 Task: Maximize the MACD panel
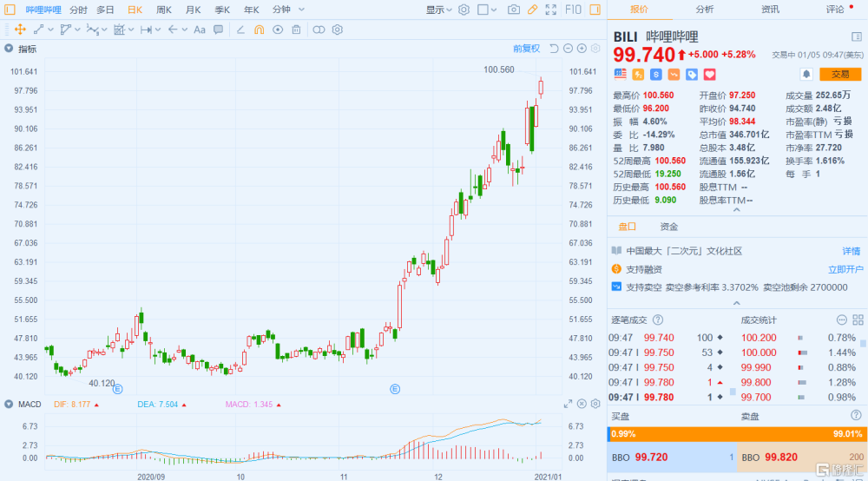pos(568,404)
